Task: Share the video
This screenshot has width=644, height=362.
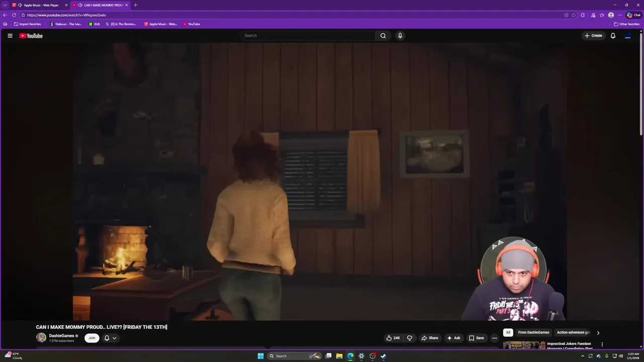Action: [430, 338]
